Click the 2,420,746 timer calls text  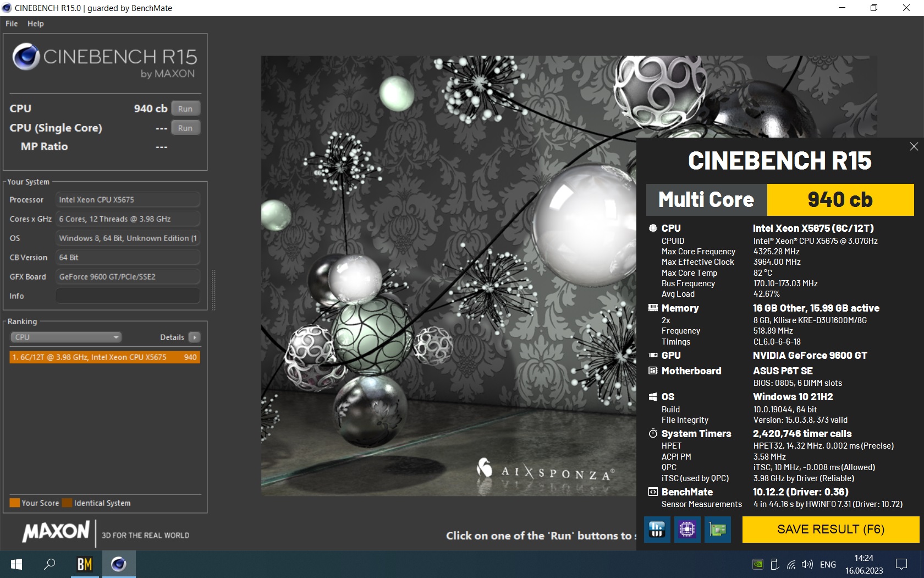[x=802, y=434]
